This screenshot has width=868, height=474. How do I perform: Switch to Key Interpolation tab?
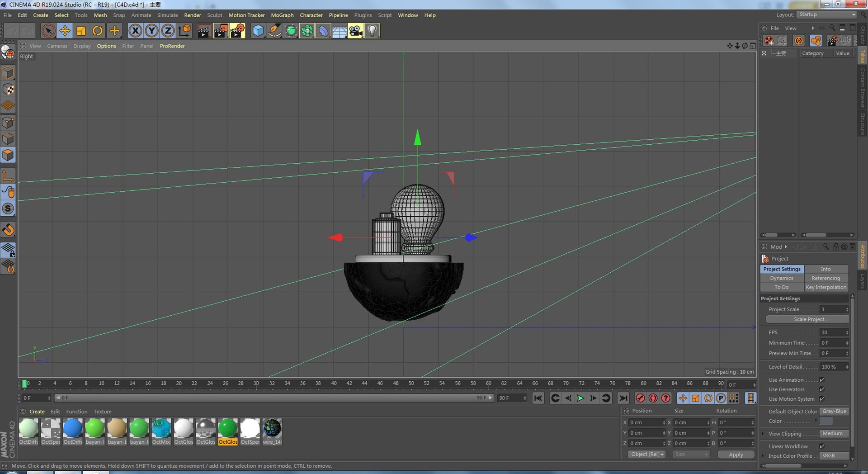pyautogui.click(x=826, y=287)
